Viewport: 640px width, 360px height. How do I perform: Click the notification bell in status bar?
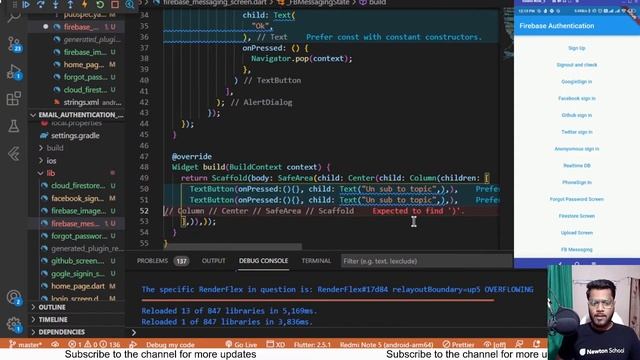tap(536, 344)
